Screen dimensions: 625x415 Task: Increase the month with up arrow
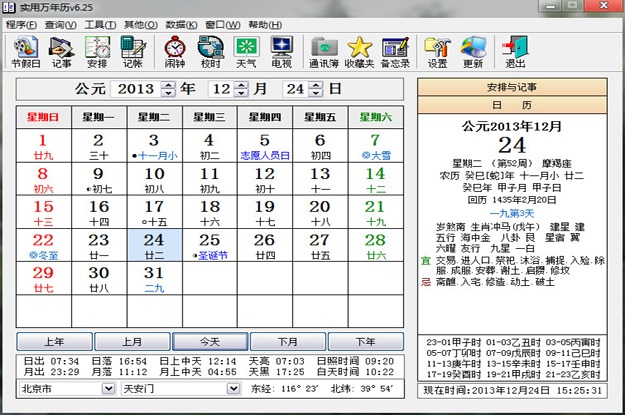[241, 85]
